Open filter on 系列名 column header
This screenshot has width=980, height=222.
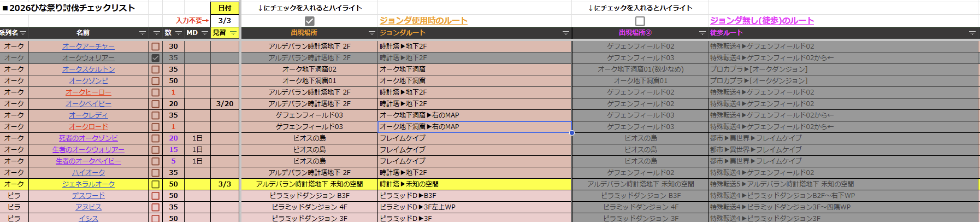point(23,33)
